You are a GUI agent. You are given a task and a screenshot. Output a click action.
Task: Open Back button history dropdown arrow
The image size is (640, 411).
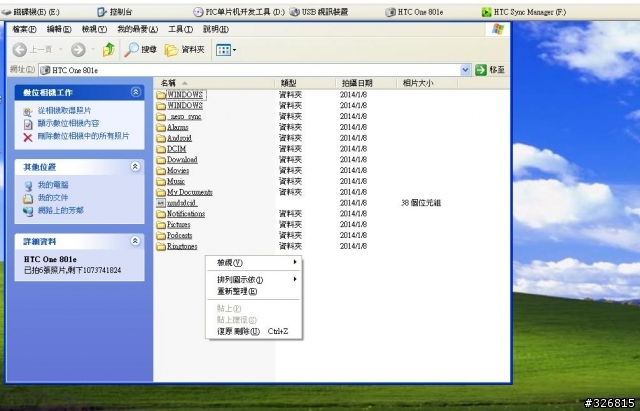point(60,50)
